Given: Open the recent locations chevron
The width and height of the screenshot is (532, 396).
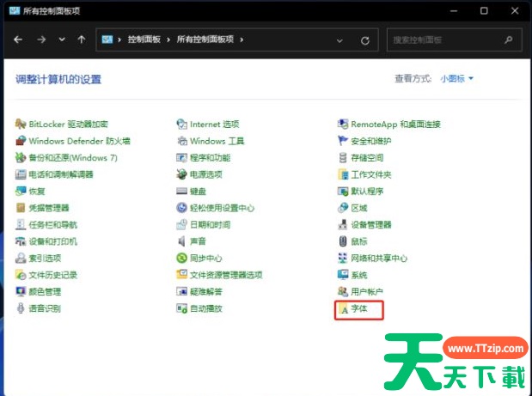Looking at the screenshot, I should coord(62,40).
